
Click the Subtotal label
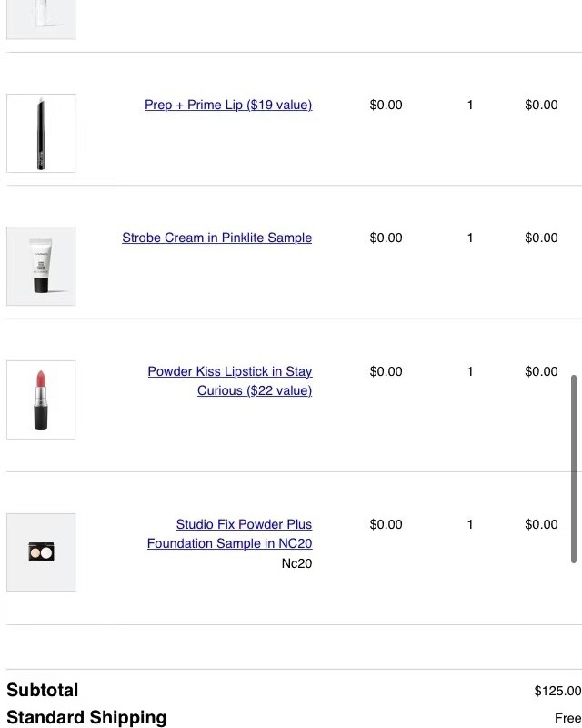coord(43,690)
